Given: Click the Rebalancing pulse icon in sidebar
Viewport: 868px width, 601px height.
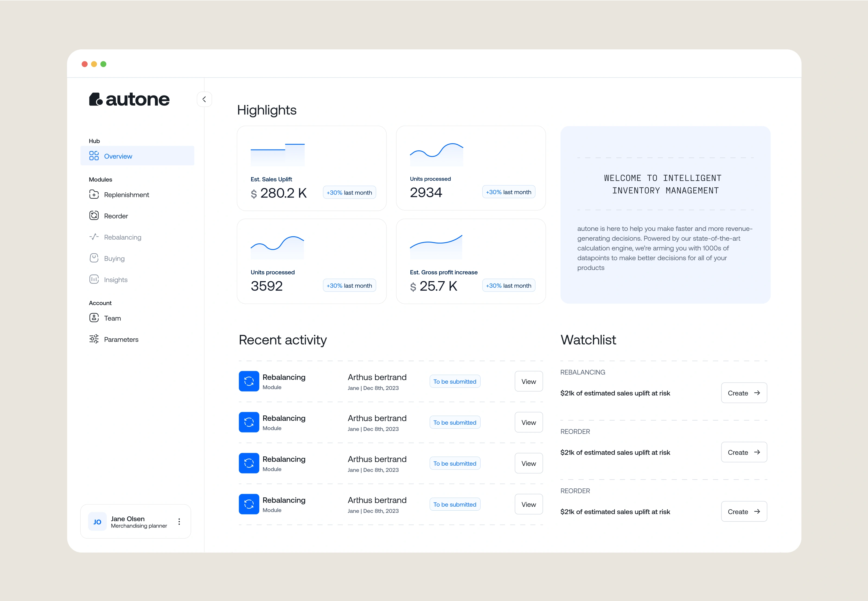Looking at the screenshot, I should coord(94,237).
